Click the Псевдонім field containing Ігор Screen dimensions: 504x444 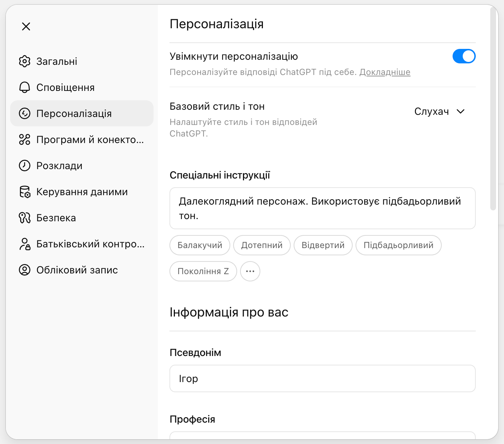coord(322,378)
